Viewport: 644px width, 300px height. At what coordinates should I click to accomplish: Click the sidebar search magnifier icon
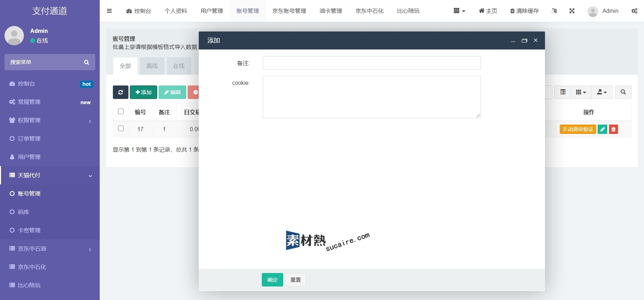(87, 62)
